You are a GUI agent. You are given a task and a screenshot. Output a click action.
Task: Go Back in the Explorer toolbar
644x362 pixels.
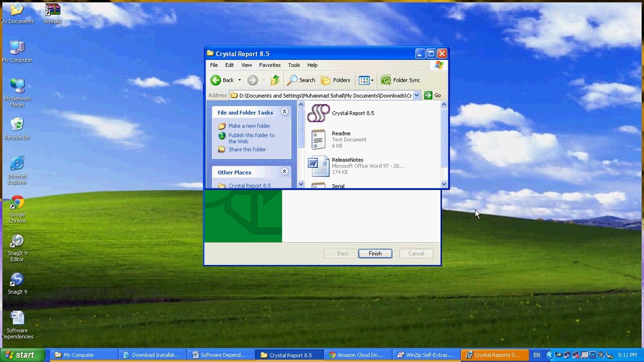tap(222, 80)
